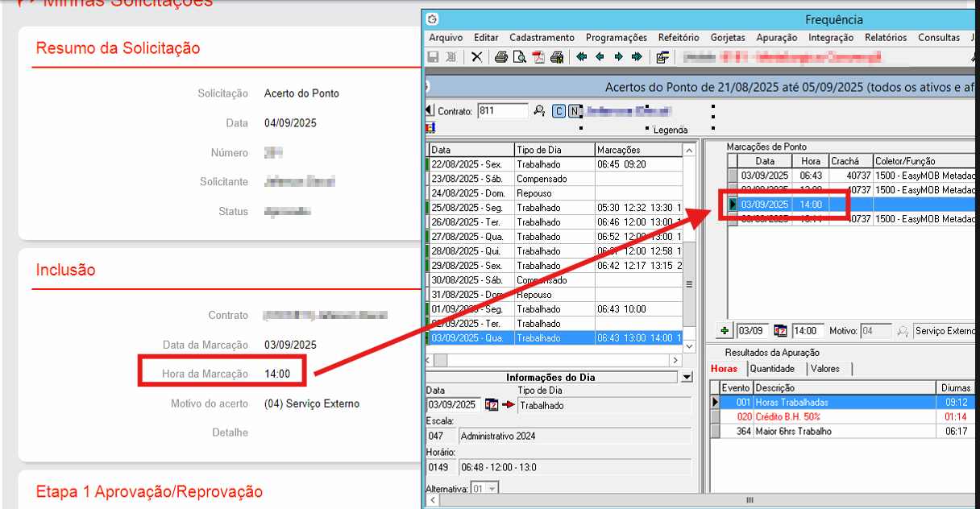Screen dimensions: 980x509
Task: Click the delete X icon in the toolbar
Action: (477, 57)
